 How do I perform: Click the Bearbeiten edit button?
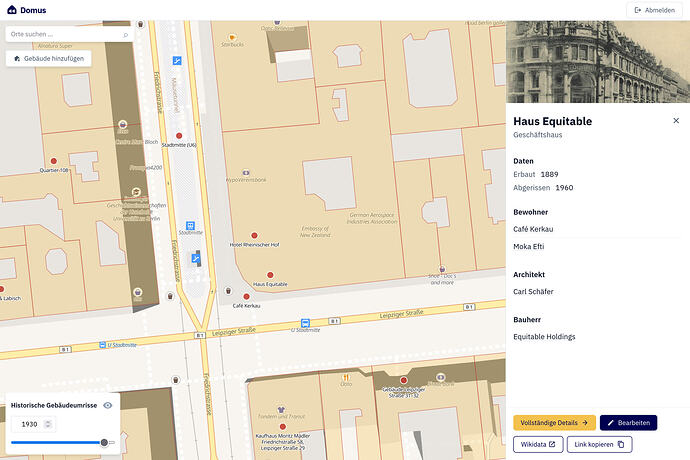(628, 423)
